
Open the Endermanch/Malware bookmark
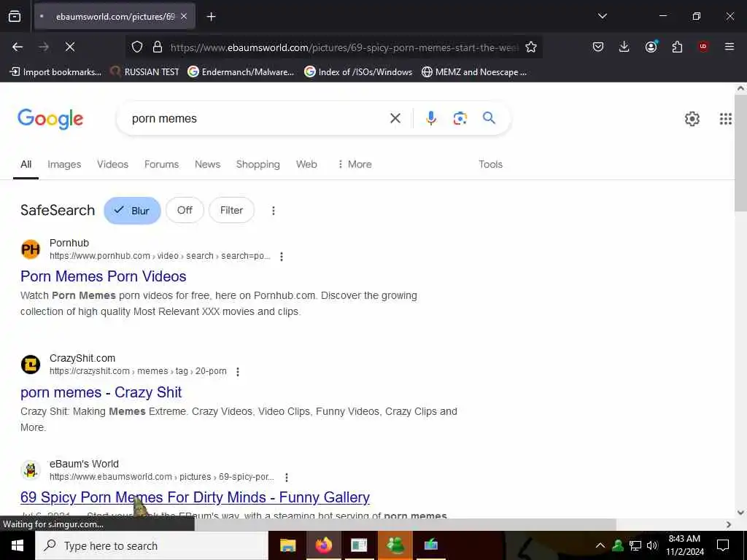pyautogui.click(x=241, y=72)
